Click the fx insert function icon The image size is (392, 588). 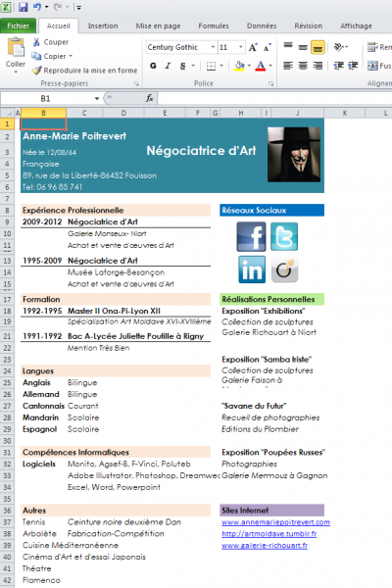(149, 98)
